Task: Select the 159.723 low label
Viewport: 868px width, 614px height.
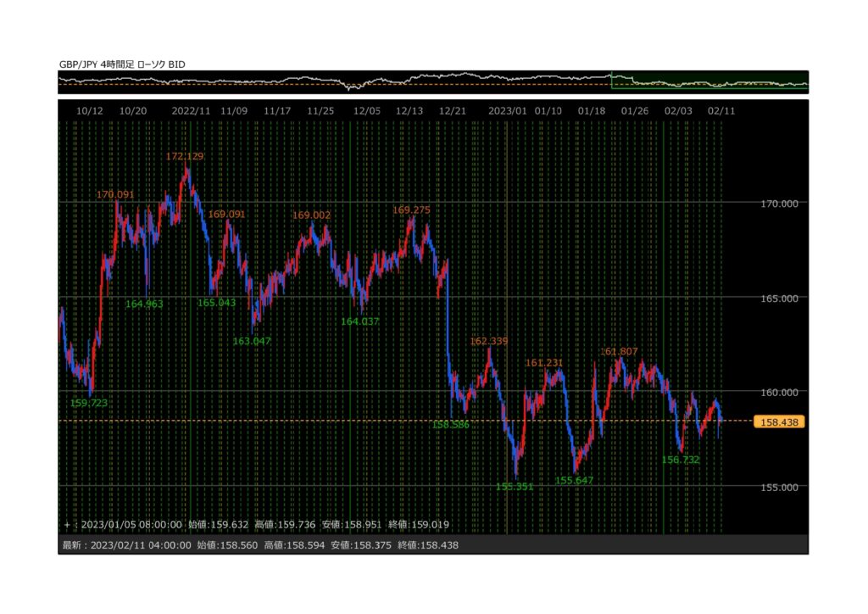Action: (89, 403)
